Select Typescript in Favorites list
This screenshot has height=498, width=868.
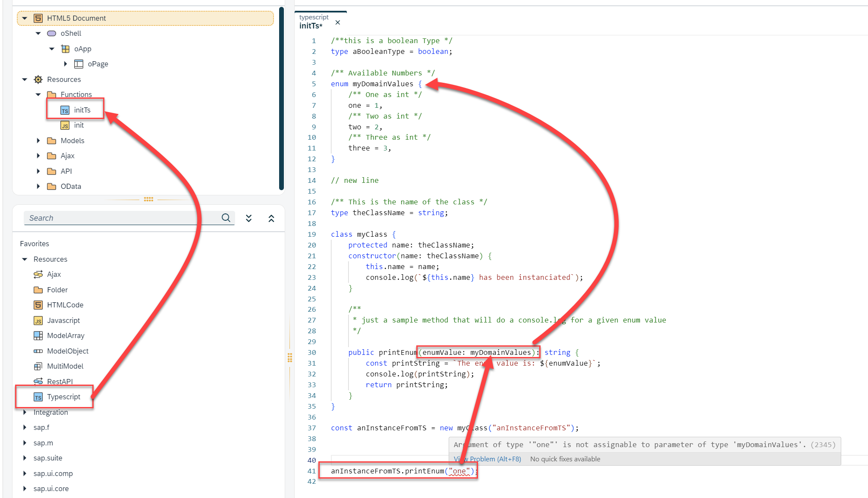pos(63,397)
